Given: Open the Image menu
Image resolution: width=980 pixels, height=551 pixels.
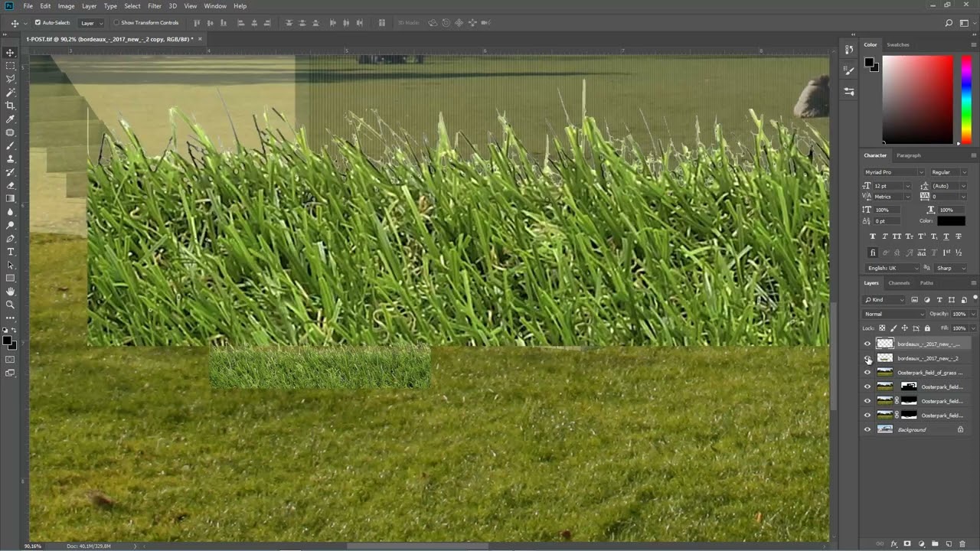Looking at the screenshot, I should pyautogui.click(x=67, y=6).
